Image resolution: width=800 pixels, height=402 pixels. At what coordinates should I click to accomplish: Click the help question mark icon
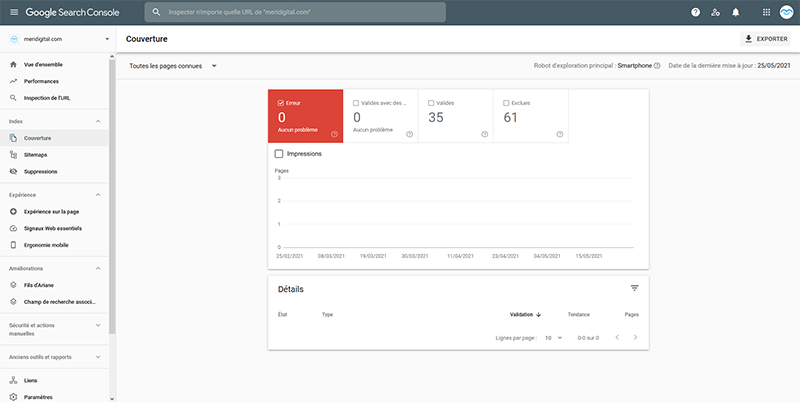click(695, 12)
